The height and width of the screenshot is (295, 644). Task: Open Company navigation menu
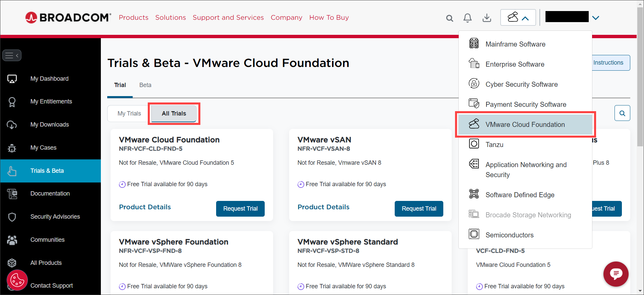[286, 17]
